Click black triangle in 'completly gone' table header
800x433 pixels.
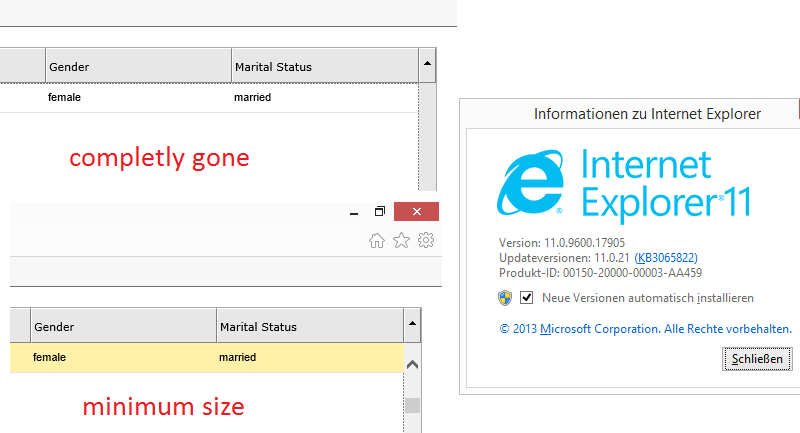(428, 64)
